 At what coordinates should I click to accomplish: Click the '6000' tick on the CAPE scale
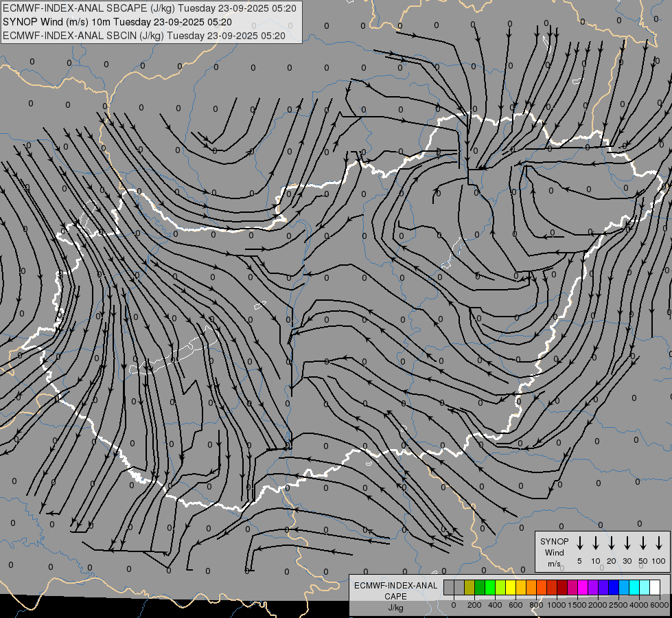(660, 605)
